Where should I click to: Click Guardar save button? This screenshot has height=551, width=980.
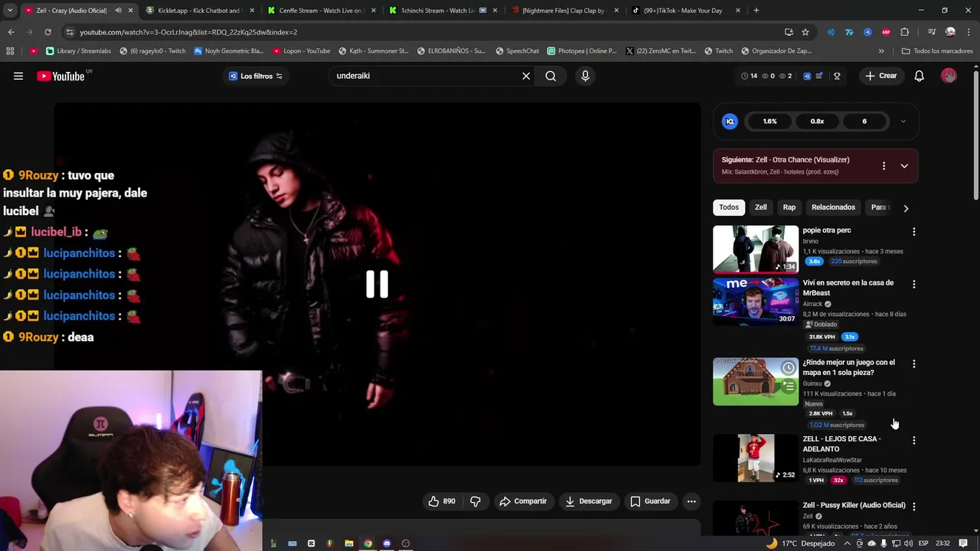(650, 501)
